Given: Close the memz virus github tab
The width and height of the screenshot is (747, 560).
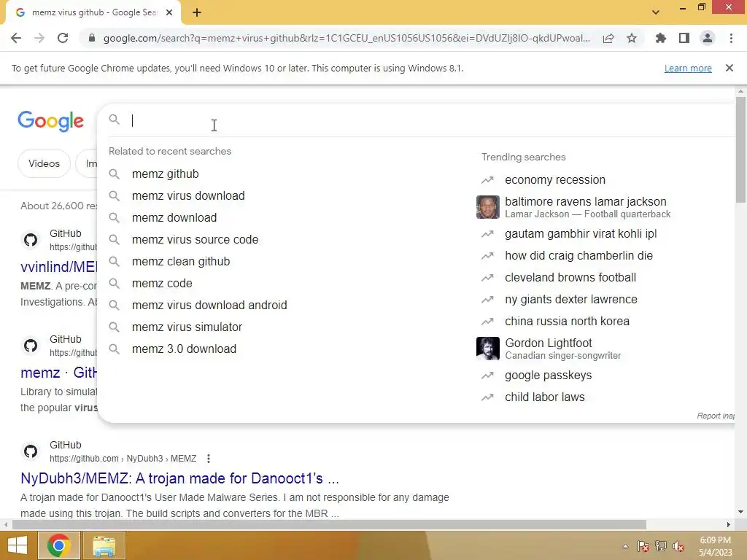Looking at the screenshot, I should (169, 12).
